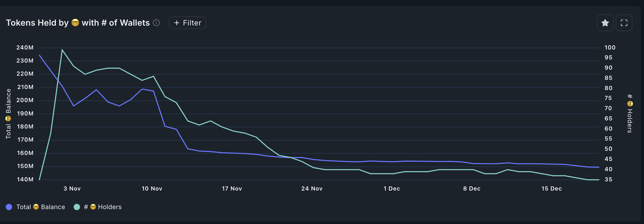Screen dimensions: 644x224
Task: Click the 200M left axis value
Action: (25, 100)
